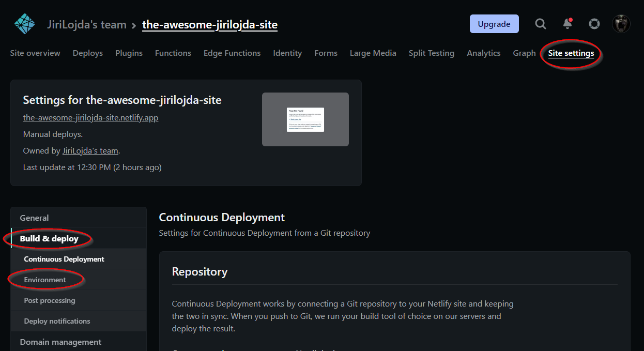Screen dimensions: 644x351
Task: Switch to the Site overview tab
Action: tap(35, 53)
